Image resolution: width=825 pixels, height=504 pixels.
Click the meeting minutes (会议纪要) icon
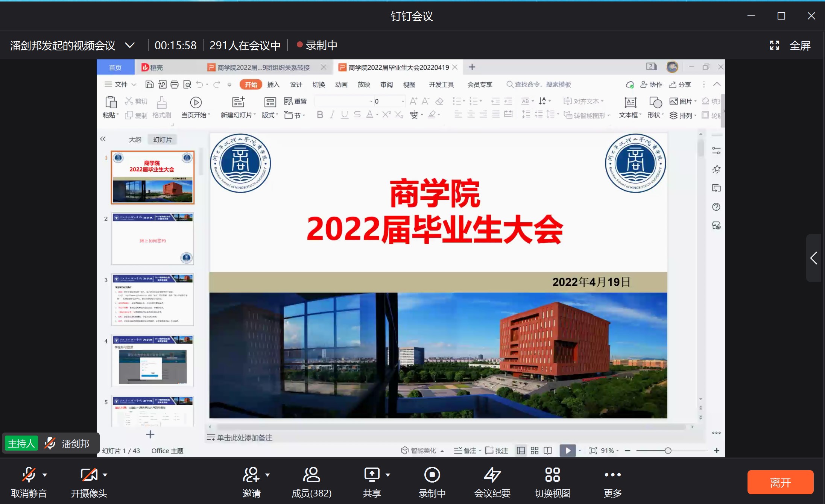(x=492, y=475)
